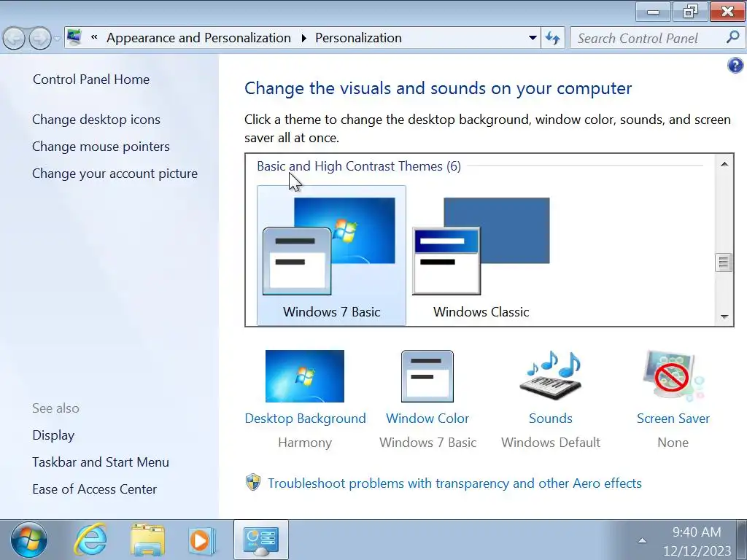Expand the address bar dropdown arrow
This screenshot has height=560, width=747.
coord(533,38)
